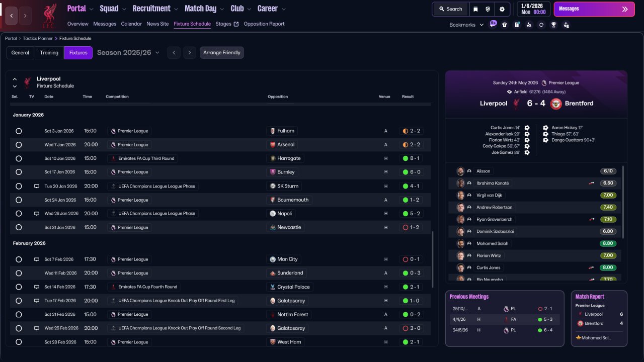Select the Harrogate fixture radio button
Image resolution: width=644 pixels, height=362 pixels.
[x=19, y=158]
